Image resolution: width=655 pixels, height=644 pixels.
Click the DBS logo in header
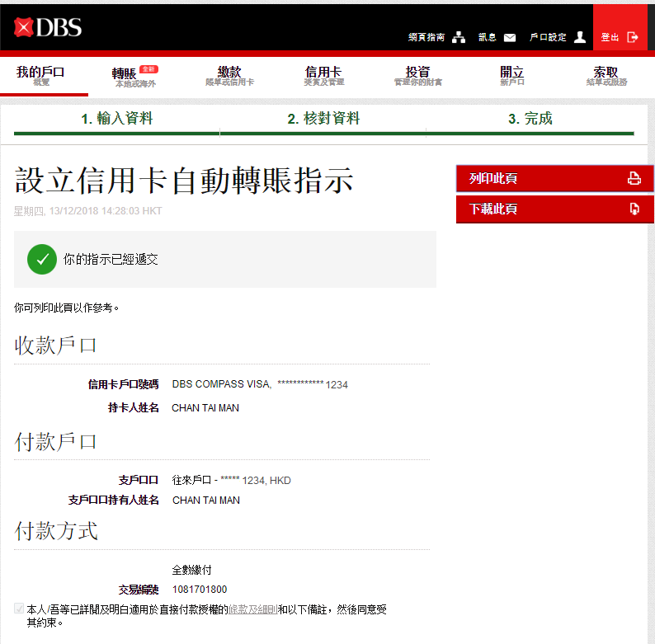(47, 27)
